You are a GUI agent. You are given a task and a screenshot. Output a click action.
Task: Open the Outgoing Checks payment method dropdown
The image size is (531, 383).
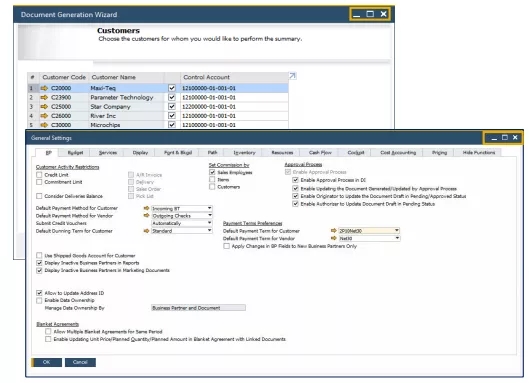pos(209,215)
